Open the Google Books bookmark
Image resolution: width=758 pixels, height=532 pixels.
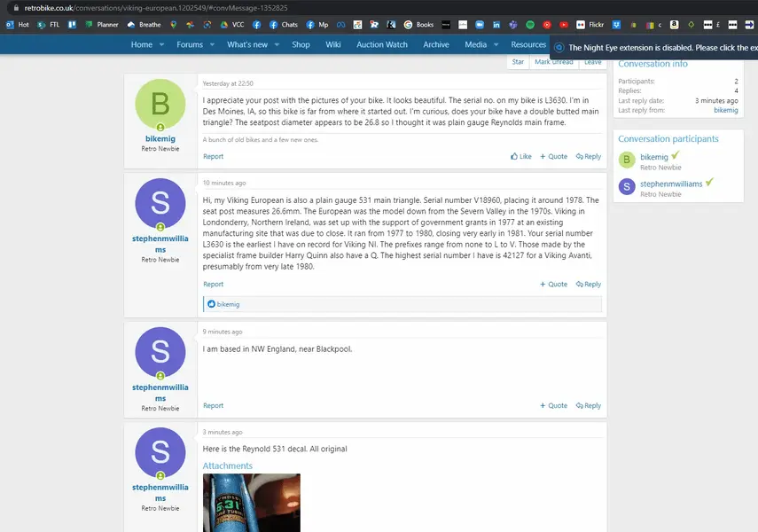point(419,25)
